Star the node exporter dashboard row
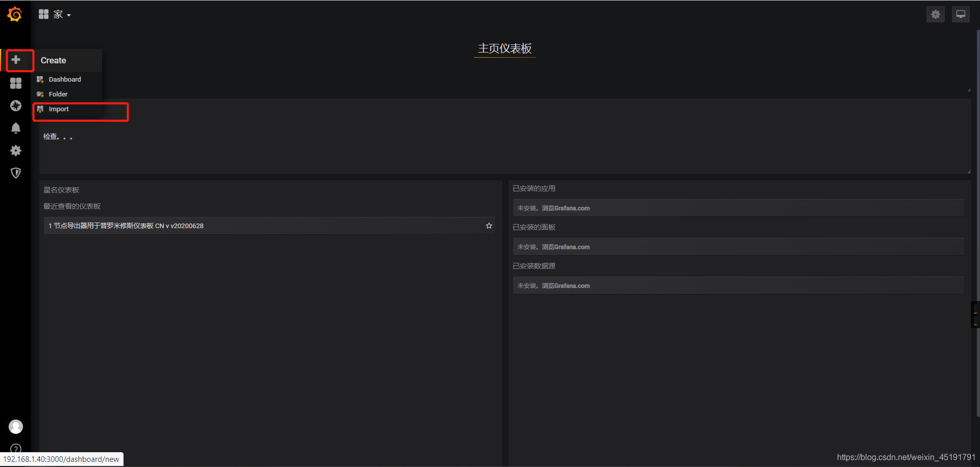980x467 pixels. coord(489,226)
